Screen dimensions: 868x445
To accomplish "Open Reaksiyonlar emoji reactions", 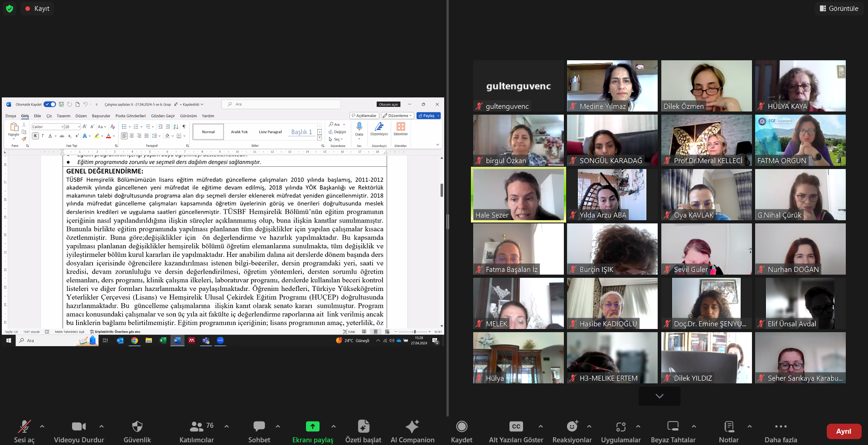I will pos(572,431).
